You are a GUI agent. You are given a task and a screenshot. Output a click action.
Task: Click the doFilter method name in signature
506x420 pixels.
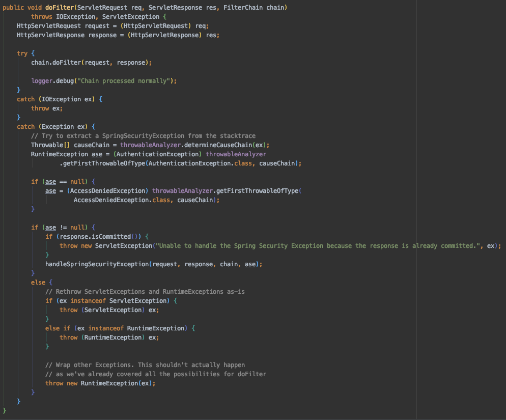pyautogui.click(x=60, y=8)
